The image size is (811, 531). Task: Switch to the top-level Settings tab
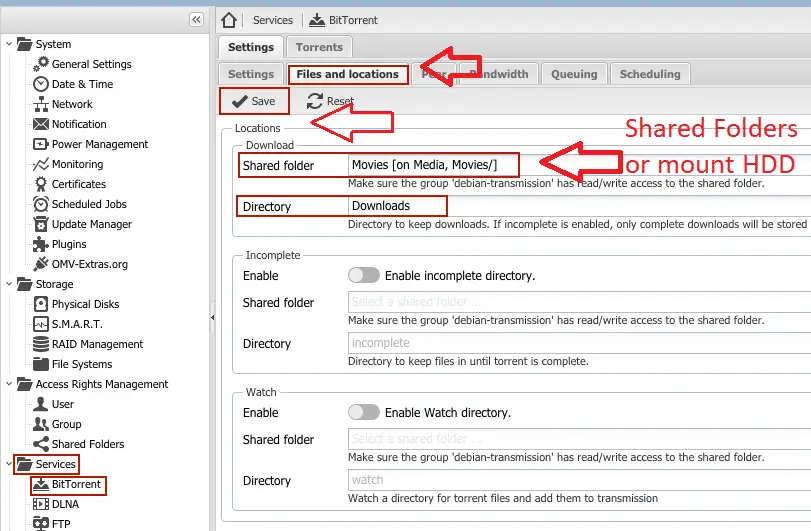click(x=251, y=47)
